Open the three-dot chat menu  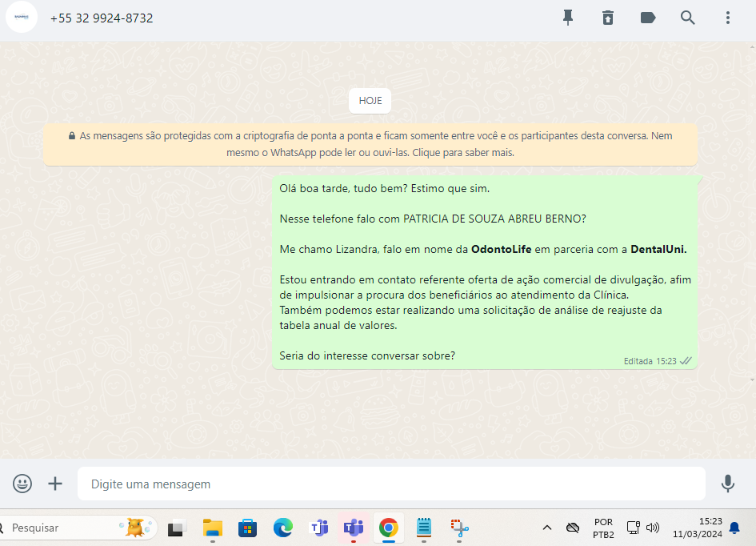[x=727, y=18]
